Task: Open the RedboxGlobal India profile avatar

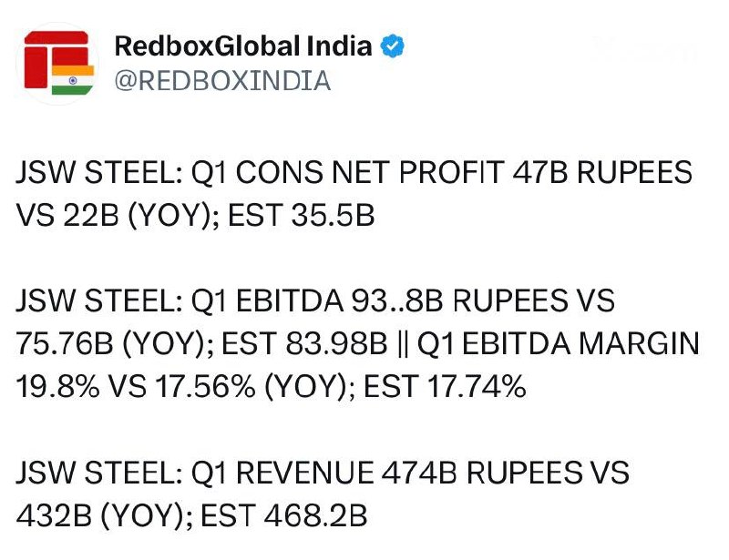Action: (x=58, y=64)
